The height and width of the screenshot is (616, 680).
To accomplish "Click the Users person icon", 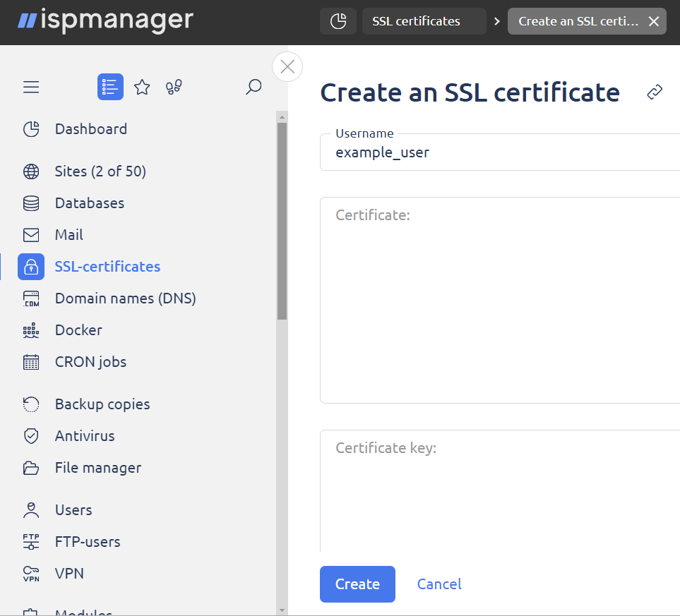I will point(31,510).
